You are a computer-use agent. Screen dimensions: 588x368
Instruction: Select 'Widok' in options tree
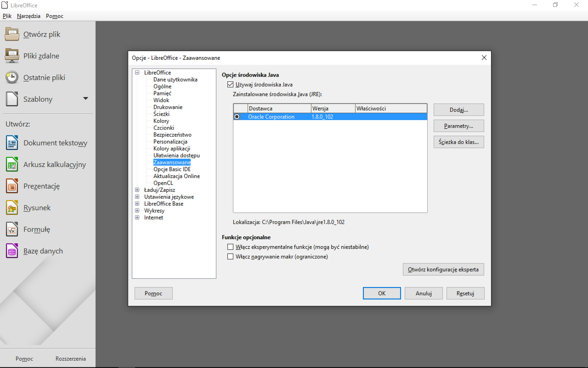coord(161,100)
